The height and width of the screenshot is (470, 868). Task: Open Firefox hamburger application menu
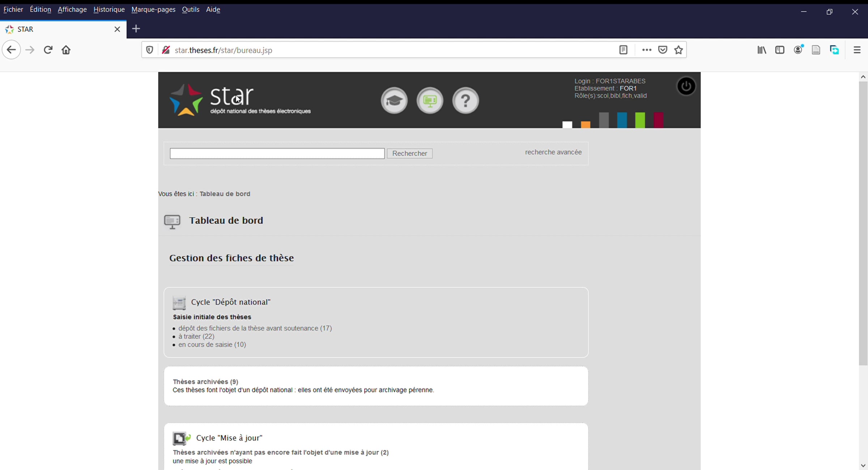tap(857, 50)
